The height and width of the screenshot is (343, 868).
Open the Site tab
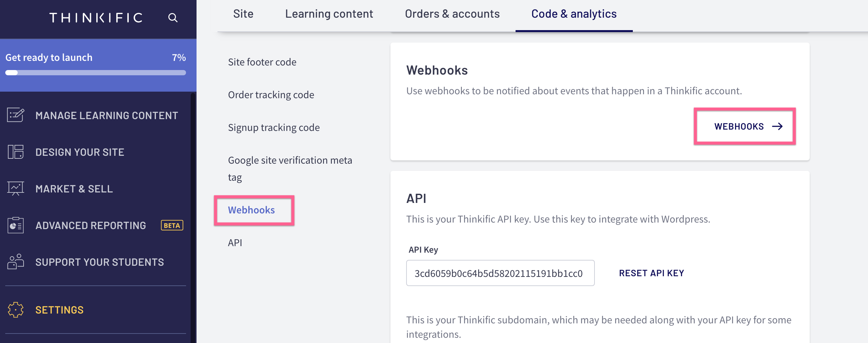[x=243, y=14]
